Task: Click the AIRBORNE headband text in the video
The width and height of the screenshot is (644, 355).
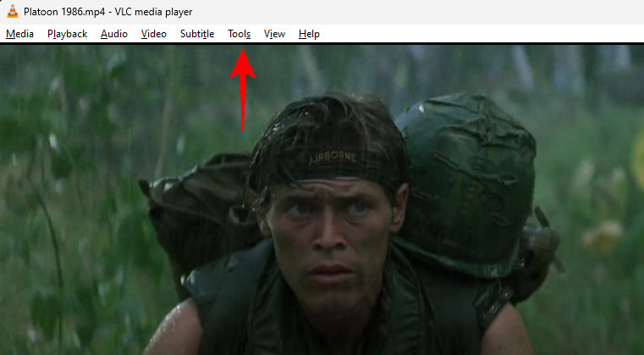Action: point(332,158)
